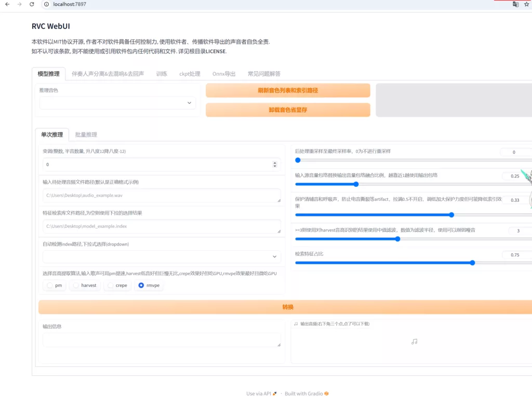Reload the page with the refresh icon
This screenshot has height=397, width=532.
(x=32, y=4)
